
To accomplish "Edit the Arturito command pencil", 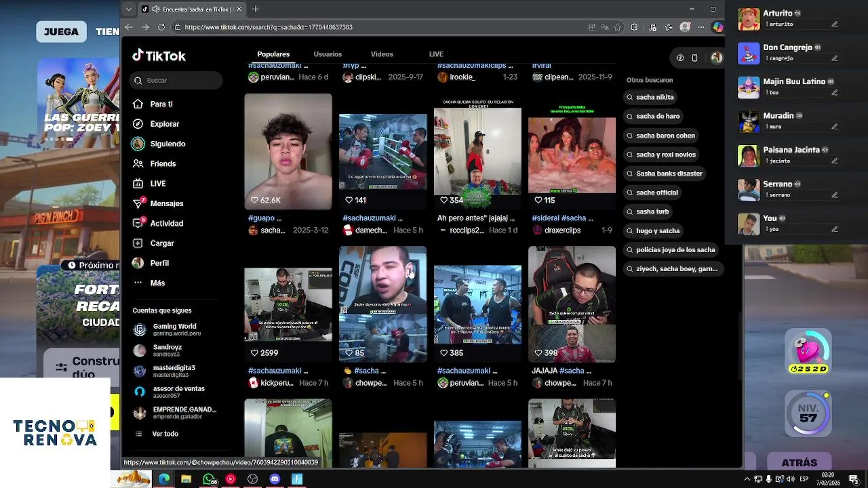I will (x=835, y=24).
